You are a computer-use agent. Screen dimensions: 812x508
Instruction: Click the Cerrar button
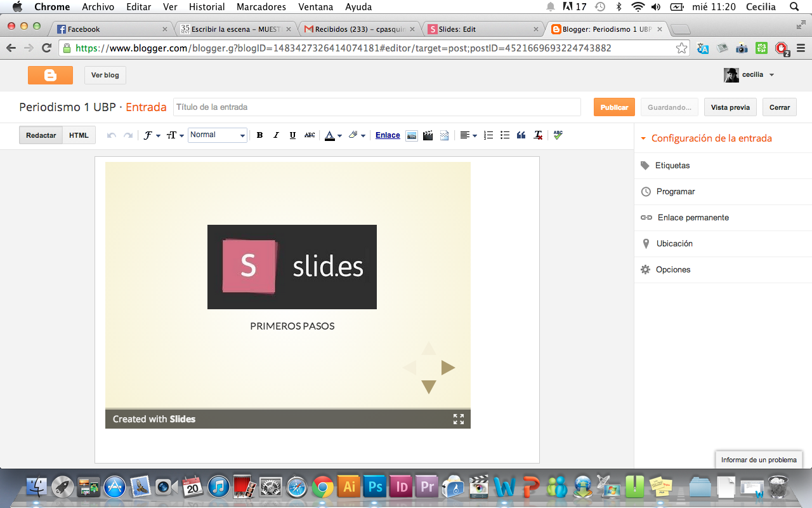click(780, 107)
